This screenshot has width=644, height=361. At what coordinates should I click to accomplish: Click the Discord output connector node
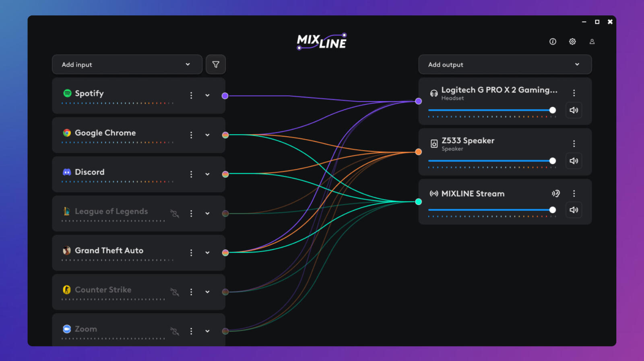(x=225, y=174)
